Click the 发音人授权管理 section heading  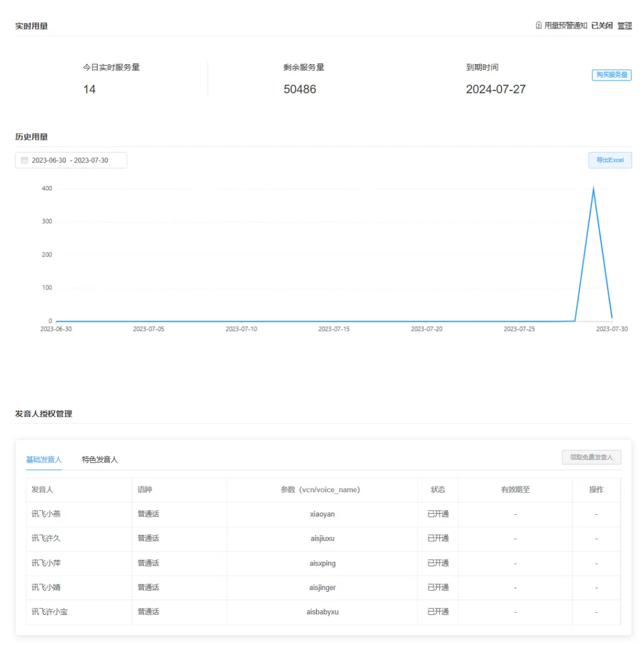pos(44,414)
